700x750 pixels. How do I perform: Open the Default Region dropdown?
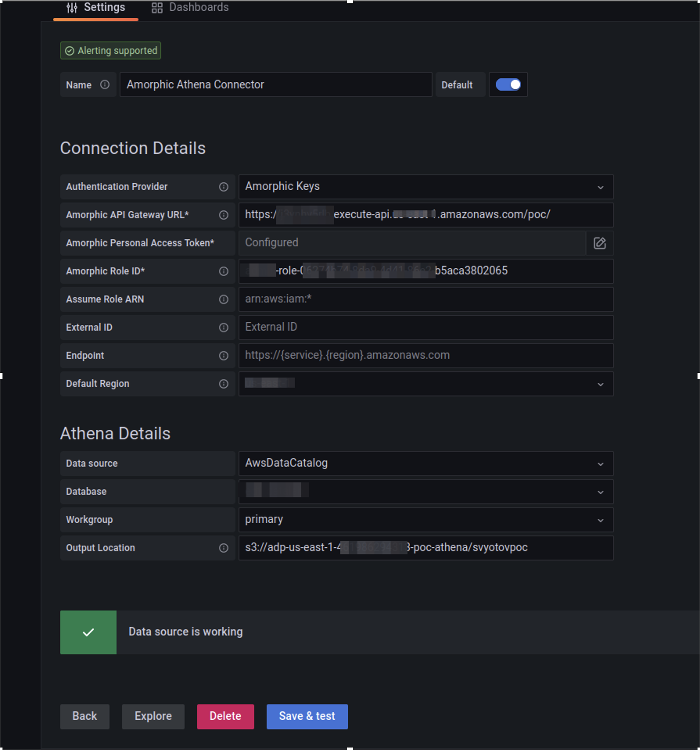(x=426, y=384)
